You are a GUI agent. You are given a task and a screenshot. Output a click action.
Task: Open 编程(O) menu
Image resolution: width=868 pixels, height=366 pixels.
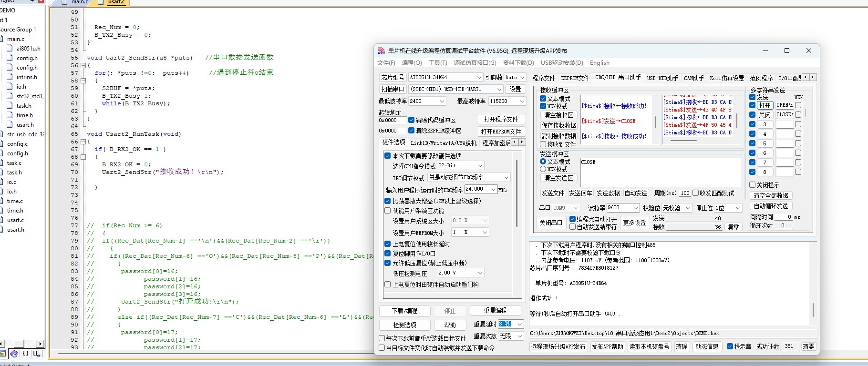click(412, 63)
